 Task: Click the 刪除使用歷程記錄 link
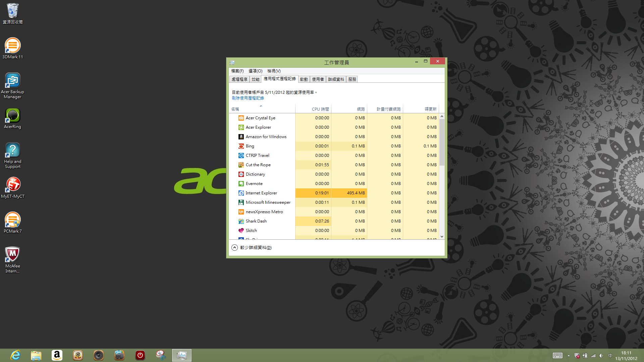pos(248,98)
